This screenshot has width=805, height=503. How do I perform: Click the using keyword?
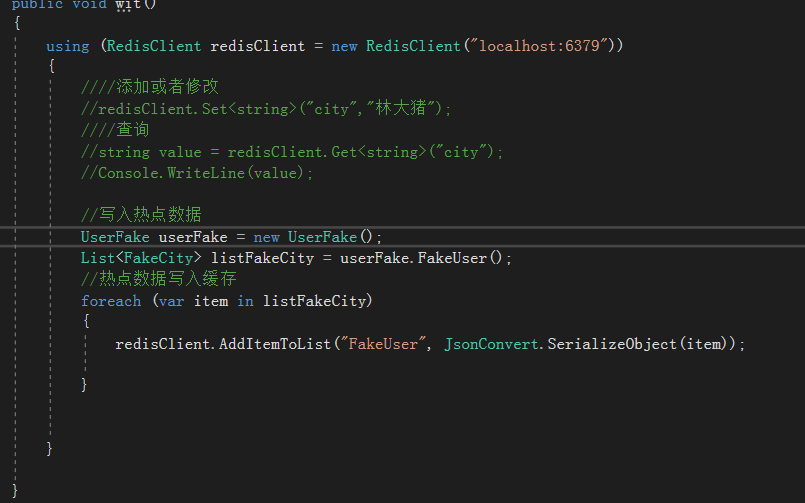click(67, 46)
